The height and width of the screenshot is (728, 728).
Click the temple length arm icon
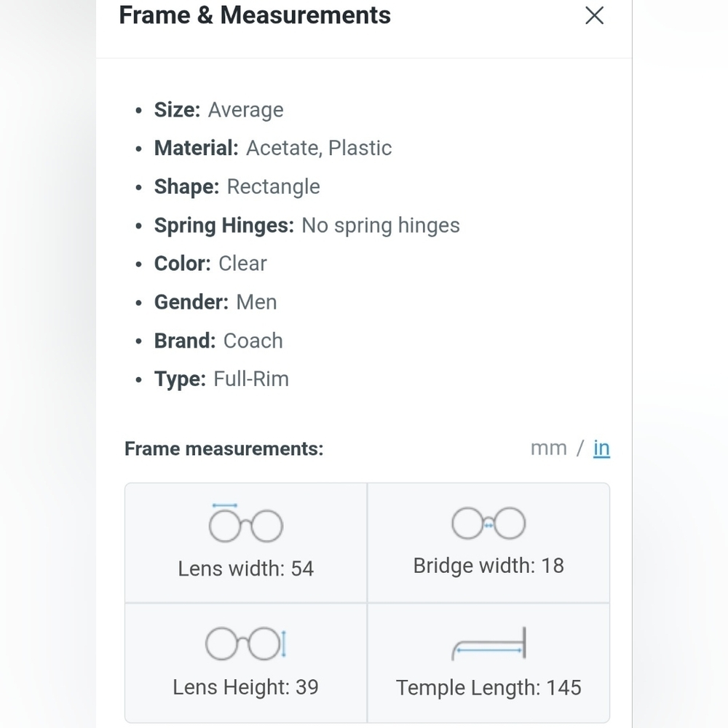click(x=488, y=644)
